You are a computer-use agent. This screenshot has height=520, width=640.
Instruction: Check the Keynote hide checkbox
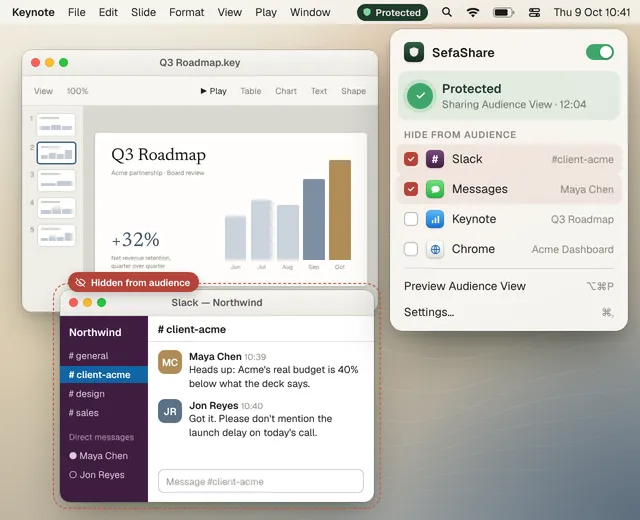[x=411, y=219]
